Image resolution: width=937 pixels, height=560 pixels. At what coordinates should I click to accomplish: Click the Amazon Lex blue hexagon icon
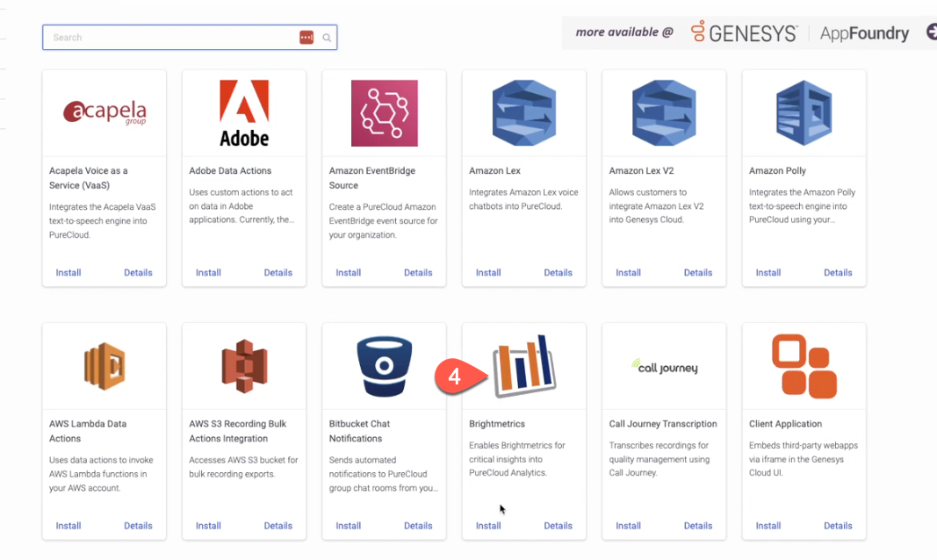524,113
